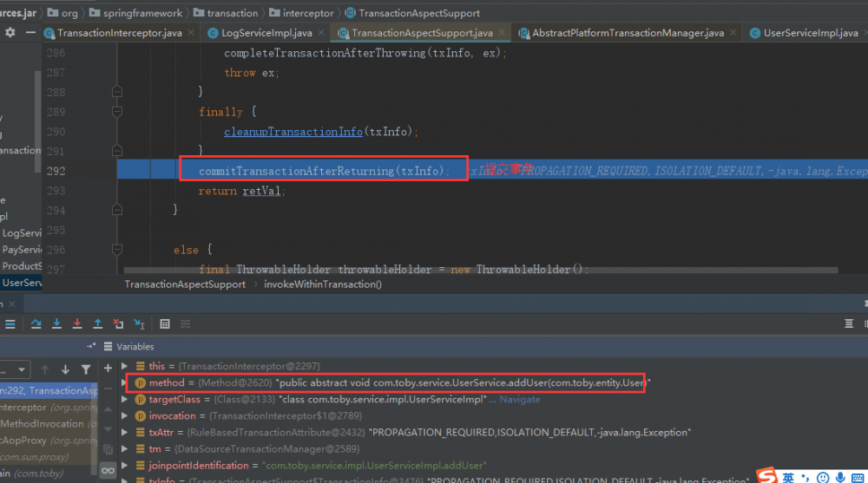Click the Show Execution Point icon

(10, 323)
